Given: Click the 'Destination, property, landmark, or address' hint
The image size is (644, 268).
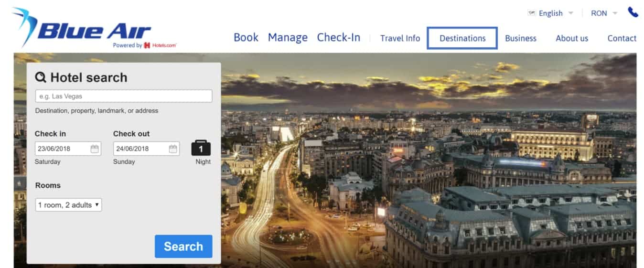Looking at the screenshot, I should click(x=97, y=111).
